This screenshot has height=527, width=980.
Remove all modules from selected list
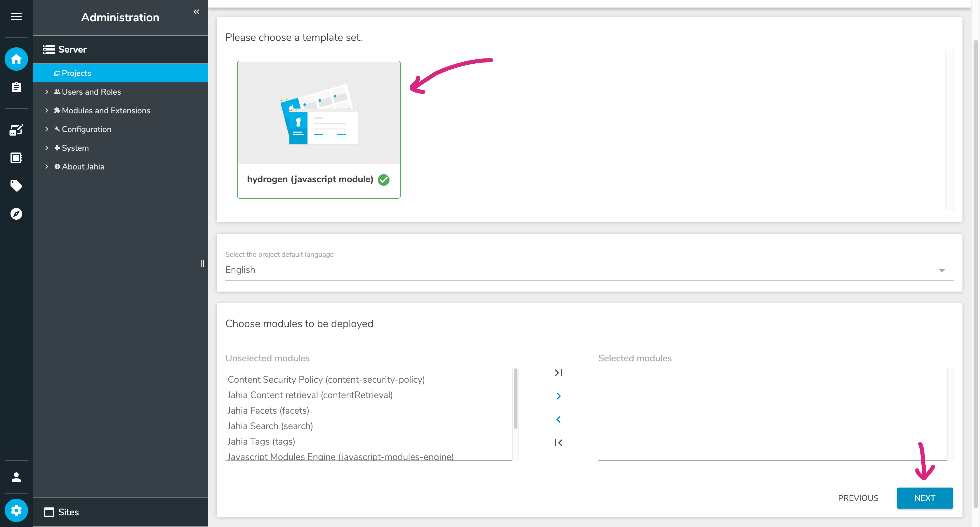[x=558, y=443]
